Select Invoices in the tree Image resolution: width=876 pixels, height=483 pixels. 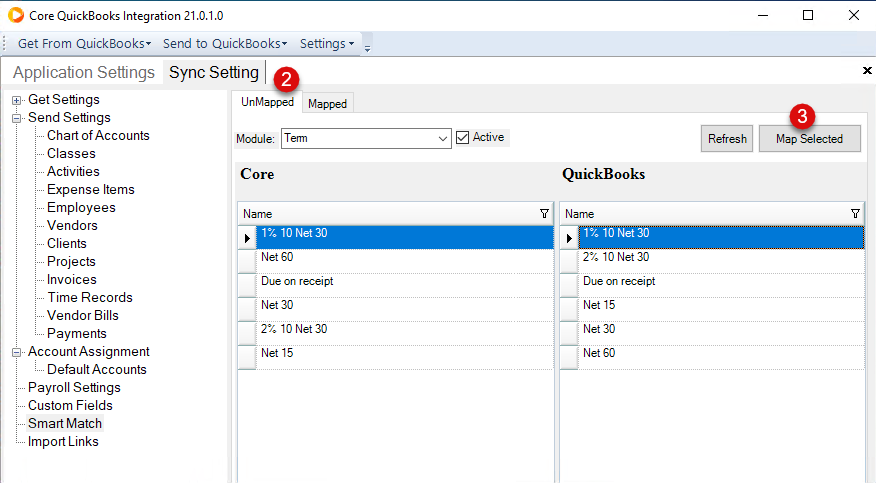coord(72,280)
